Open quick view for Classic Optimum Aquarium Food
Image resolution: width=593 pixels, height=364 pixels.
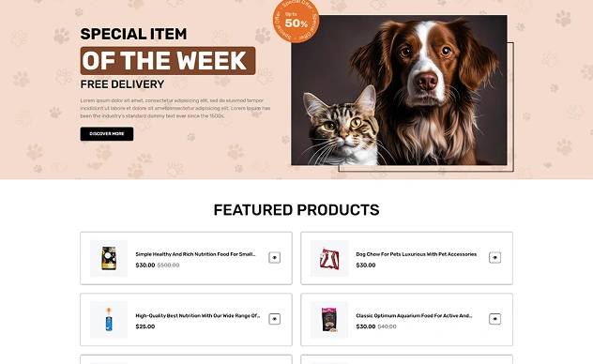[x=494, y=319]
